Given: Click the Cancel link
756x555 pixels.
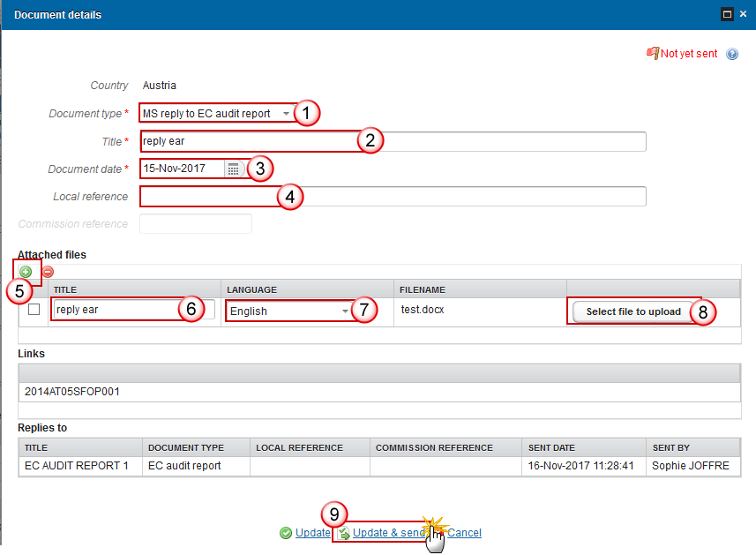Looking at the screenshot, I should pyautogui.click(x=464, y=533).
